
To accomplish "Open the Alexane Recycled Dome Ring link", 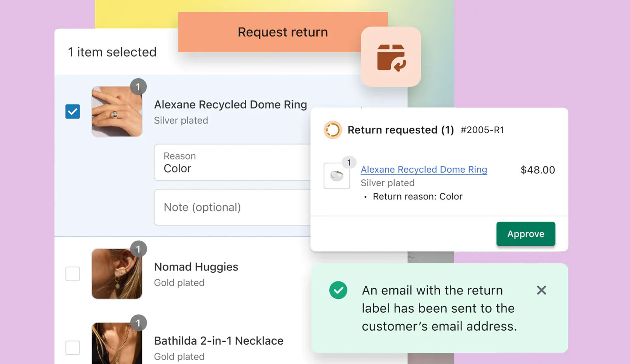I will (424, 170).
